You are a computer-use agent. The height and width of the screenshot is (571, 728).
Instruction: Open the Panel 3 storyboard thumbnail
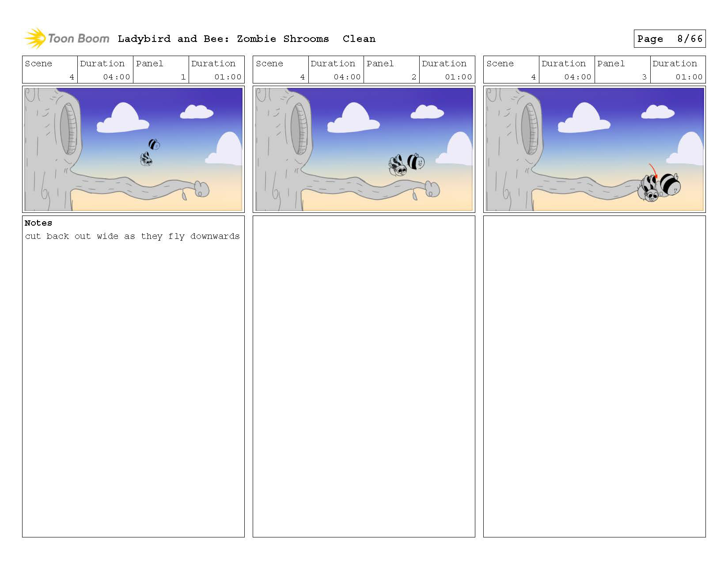pos(595,149)
